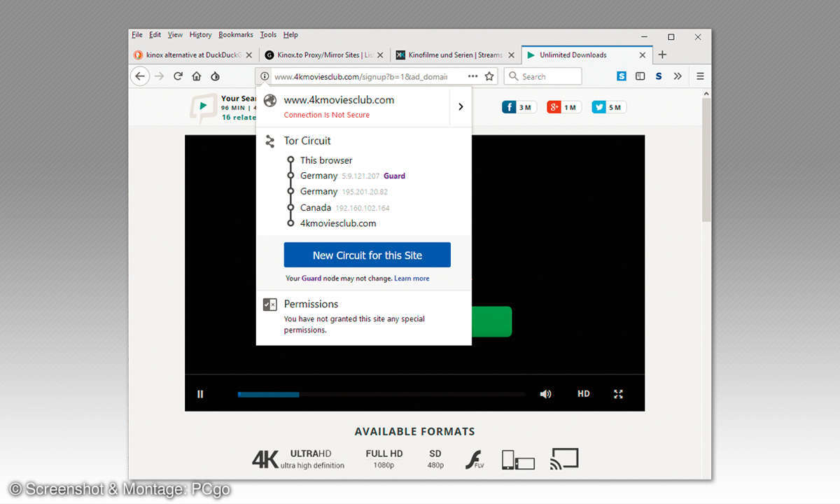Click the Tor onion icon in toolbar

click(x=215, y=76)
